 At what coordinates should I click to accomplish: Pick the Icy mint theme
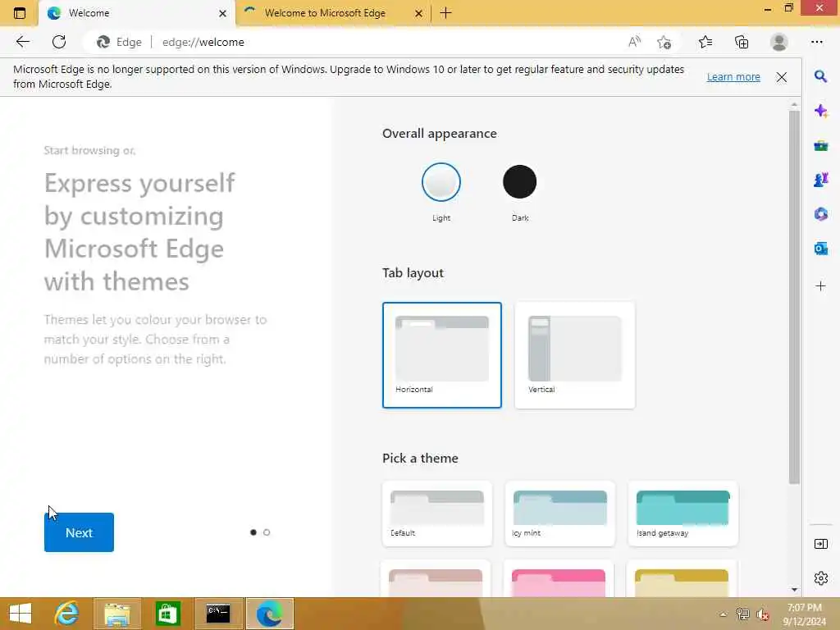[x=559, y=514]
